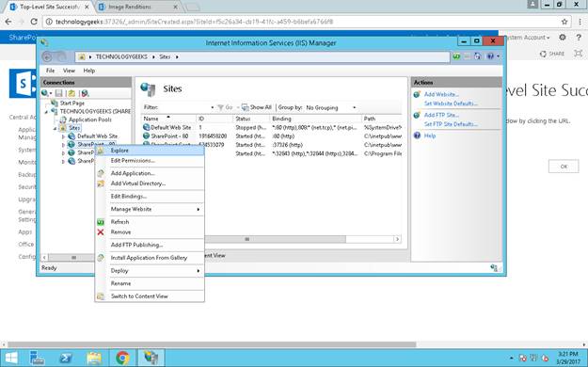Image resolution: width=588 pixels, height=367 pixels.
Task: Switch to the Image Renditions browser tab
Action: (x=136, y=7)
